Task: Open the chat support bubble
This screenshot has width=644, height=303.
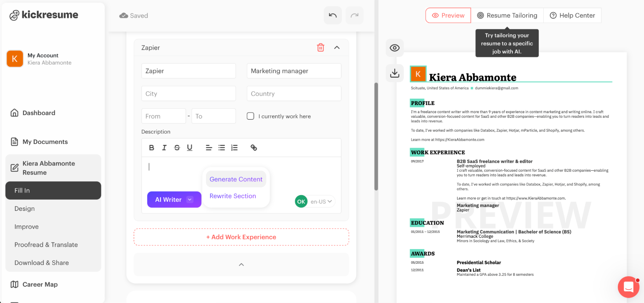Action: 629,287
